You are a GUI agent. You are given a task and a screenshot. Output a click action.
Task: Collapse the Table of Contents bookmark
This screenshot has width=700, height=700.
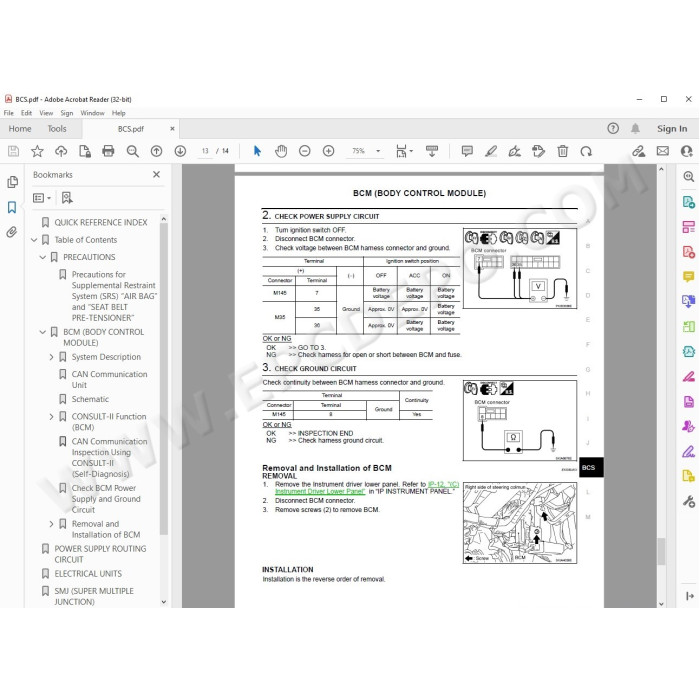tap(34, 240)
